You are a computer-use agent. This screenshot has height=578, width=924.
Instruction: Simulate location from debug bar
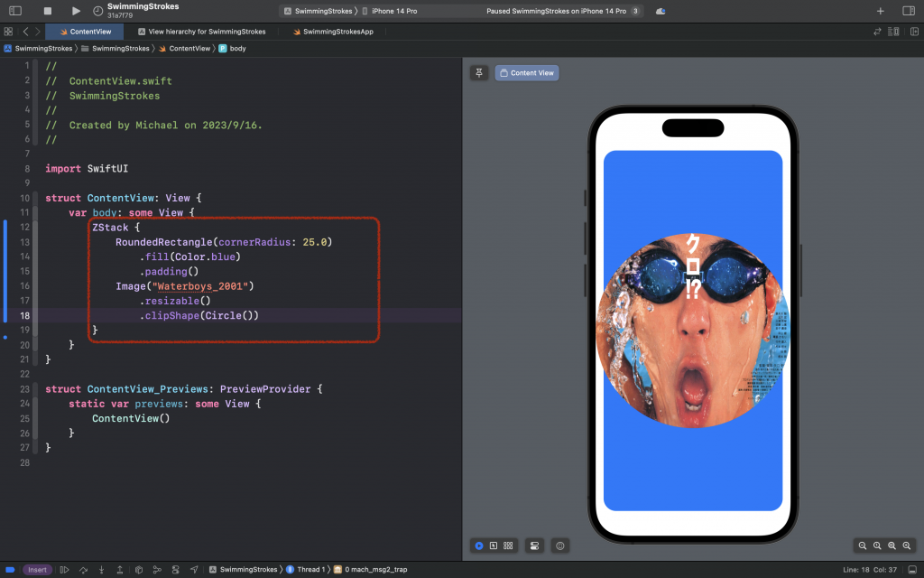click(x=194, y=570)
